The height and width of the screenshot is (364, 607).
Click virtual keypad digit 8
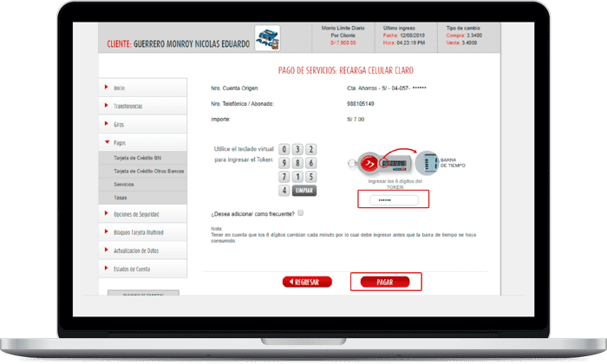tap(297, 163)
